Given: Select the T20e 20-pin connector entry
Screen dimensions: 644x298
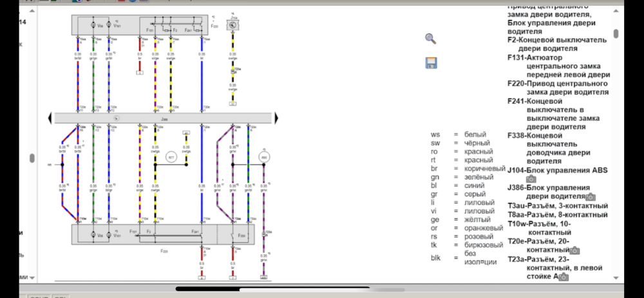Looking at the screenshot, I should click(538, 245).
